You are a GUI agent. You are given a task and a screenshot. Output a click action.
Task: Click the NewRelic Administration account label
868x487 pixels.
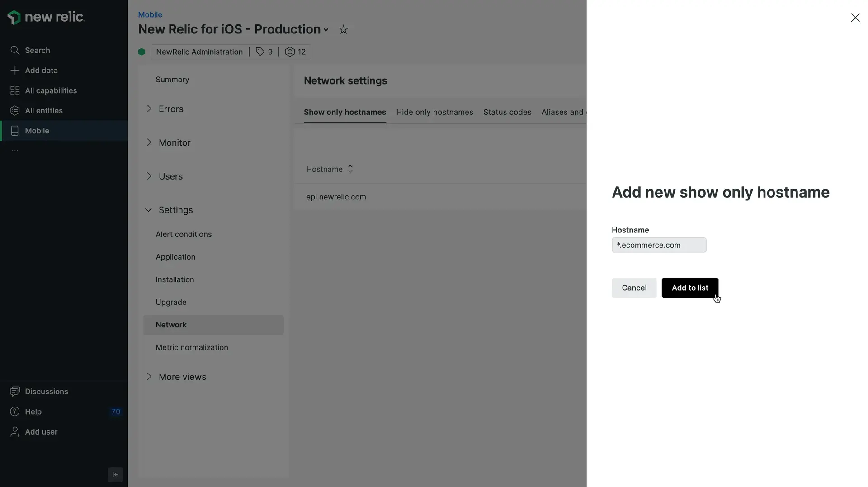[199, 52]
